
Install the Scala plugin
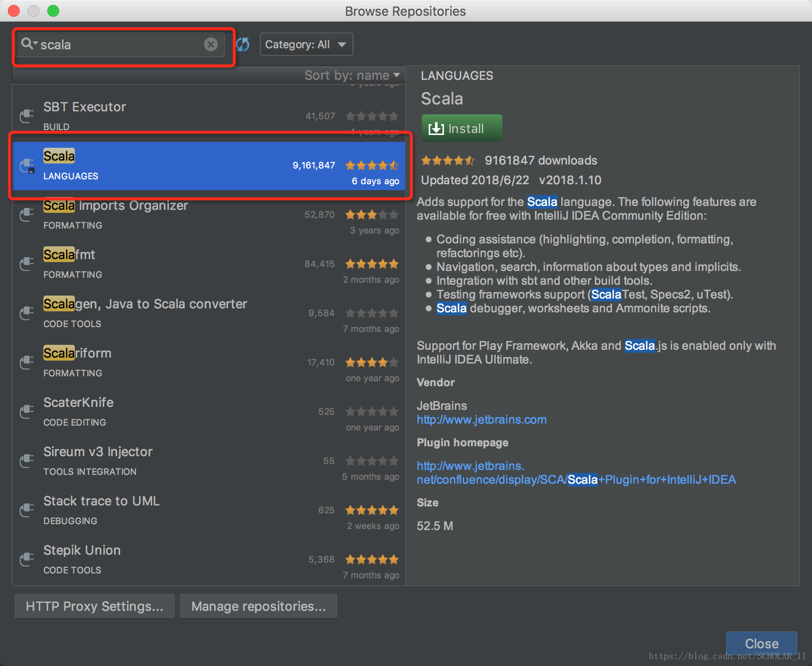click(x=462, y=129)
